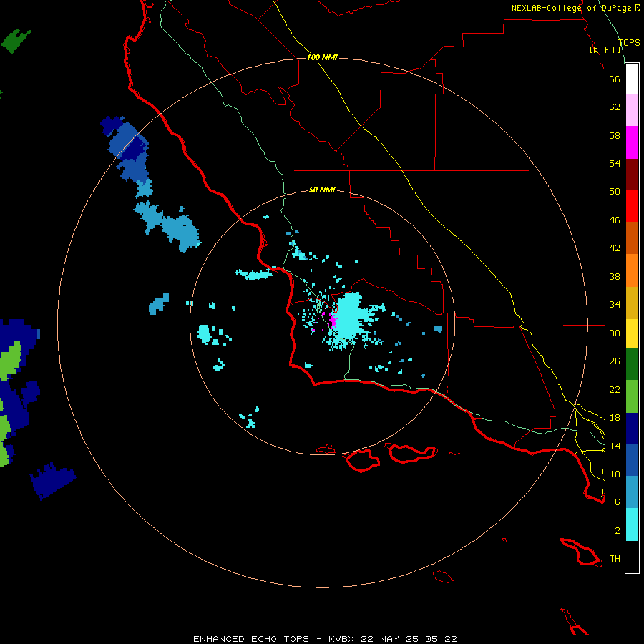Click the '22 MAY 25' date text
The width and height of the screenshot is (644, 644).
coord(389,639)
